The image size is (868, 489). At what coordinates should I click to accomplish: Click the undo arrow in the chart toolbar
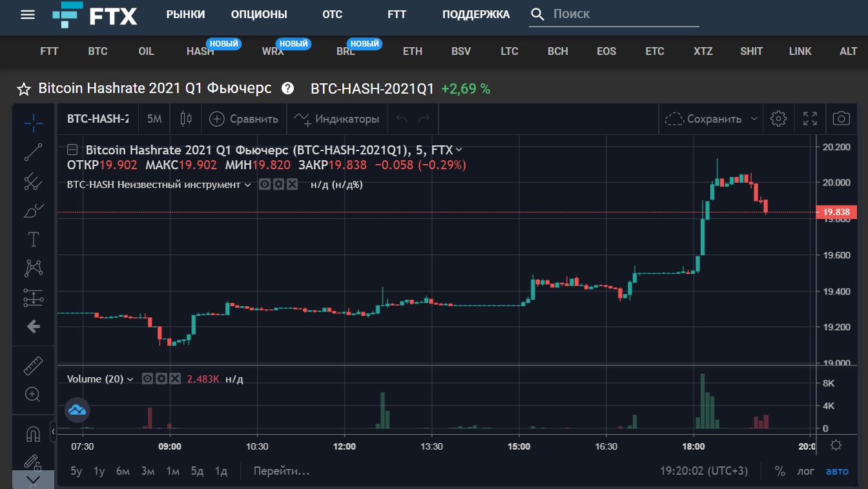[402, 119]
